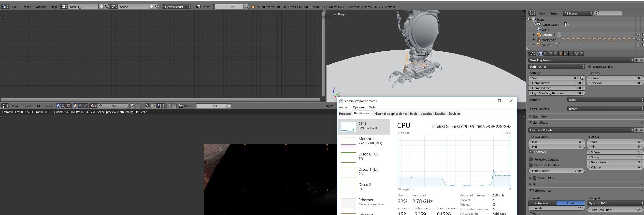The image size is (644, 215).
Task: Click the Constraints properties chain icon
Action: 566,53
